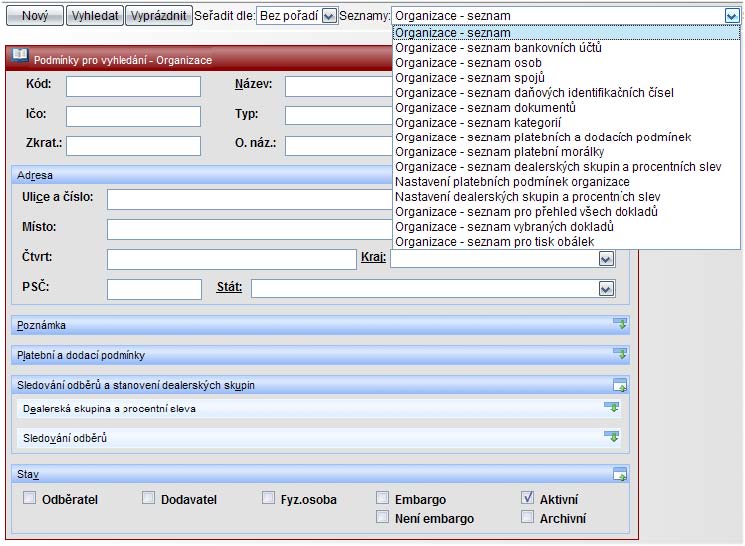Select seznam platebních a dodacích podmínek
The width and height of the screenshot is (745, 546).
pyautogui.click(x=566, y=137)
